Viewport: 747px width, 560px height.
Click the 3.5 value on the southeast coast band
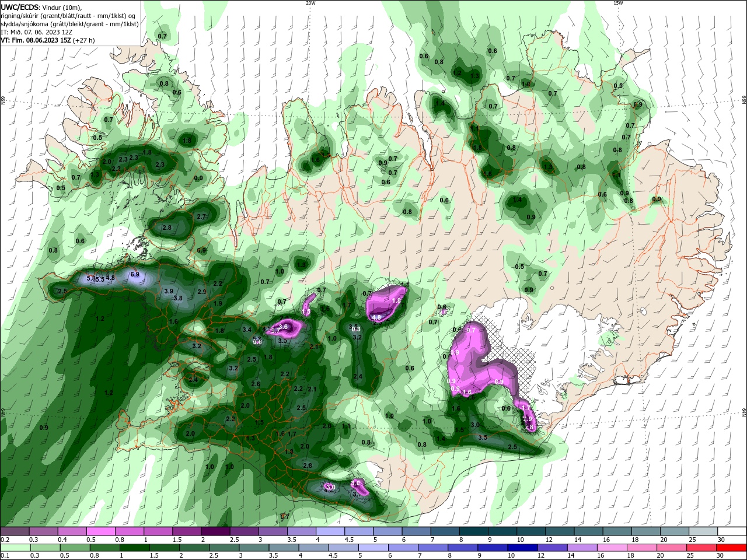point(483,437)
